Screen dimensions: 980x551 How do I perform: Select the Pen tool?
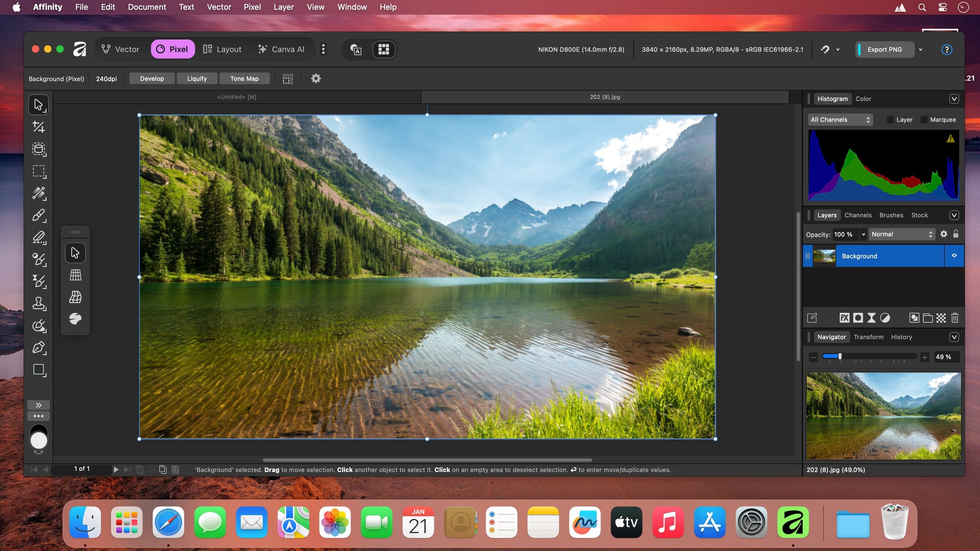pos(38,347)
